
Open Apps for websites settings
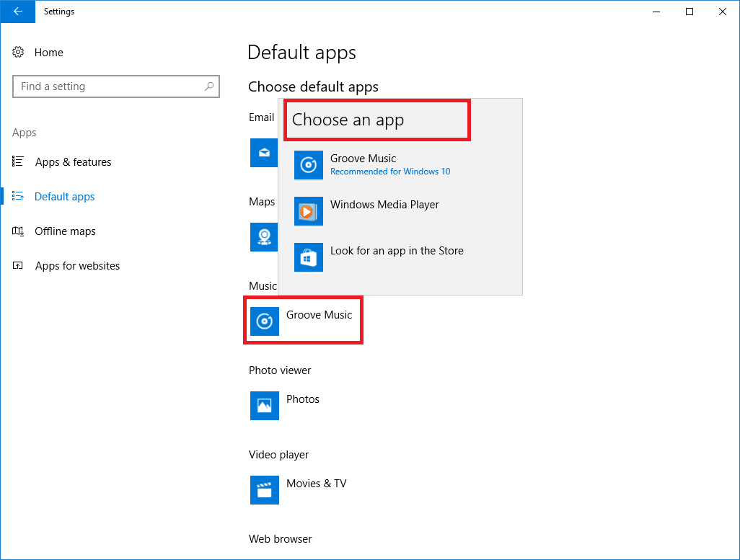pos(77,265)
